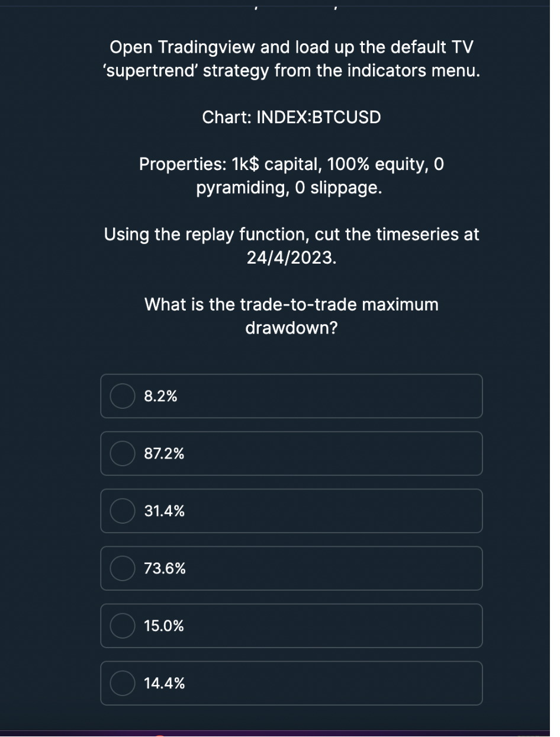Click the radio circle beside 31.4%
The image size is (560, 737).
tap(122, 511)
